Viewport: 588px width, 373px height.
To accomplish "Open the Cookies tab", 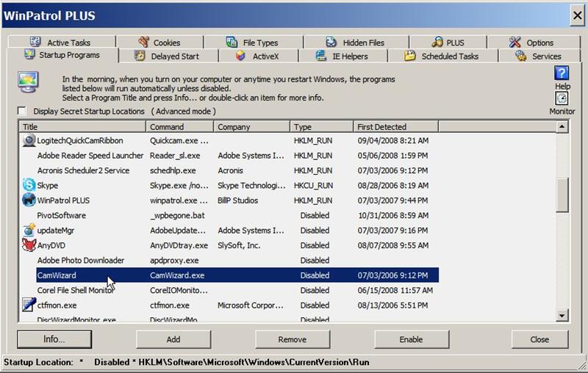I will [x=159, y=43].
